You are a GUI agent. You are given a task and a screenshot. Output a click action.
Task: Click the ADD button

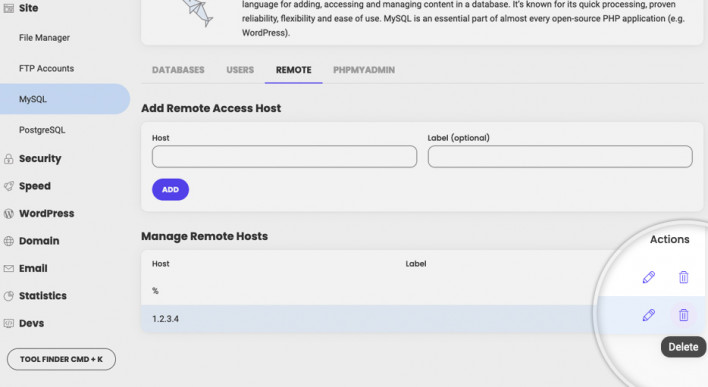click(170, 190)
